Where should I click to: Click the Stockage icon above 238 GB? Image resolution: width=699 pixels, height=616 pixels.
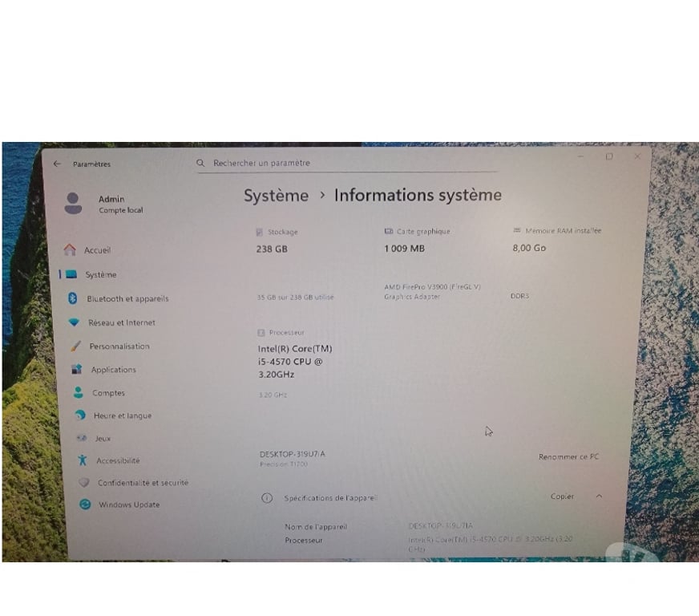point(258,231)
